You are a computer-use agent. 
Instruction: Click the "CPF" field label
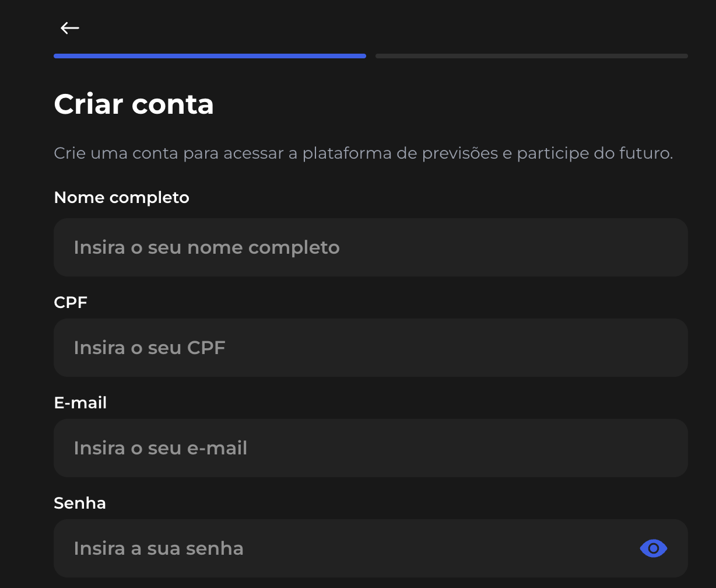point(71,302)
